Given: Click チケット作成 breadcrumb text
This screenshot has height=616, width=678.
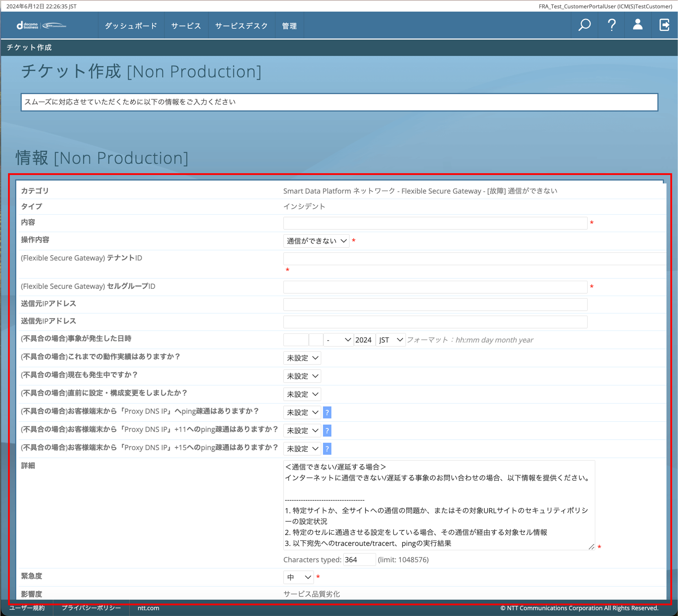Looking at the screenshot, I should 29,47.
